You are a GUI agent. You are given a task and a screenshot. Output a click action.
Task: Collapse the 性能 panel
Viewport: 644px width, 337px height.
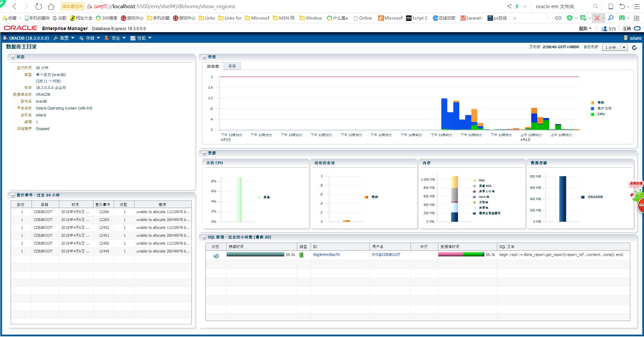pos(204,57)
